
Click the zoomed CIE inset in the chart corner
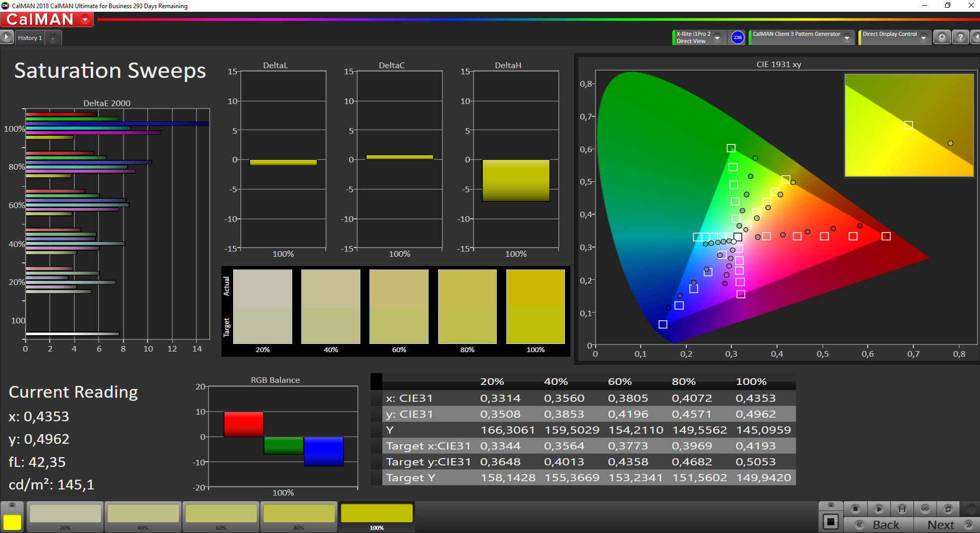coord(909,125)
